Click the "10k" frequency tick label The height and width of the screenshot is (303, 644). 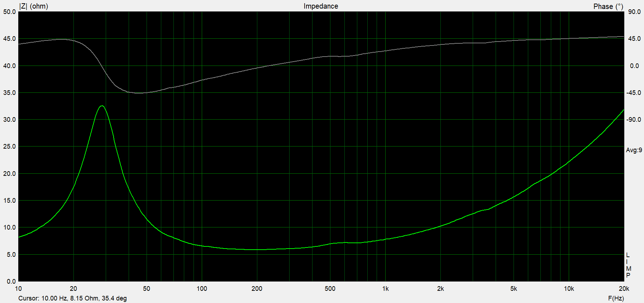(569, 289)
